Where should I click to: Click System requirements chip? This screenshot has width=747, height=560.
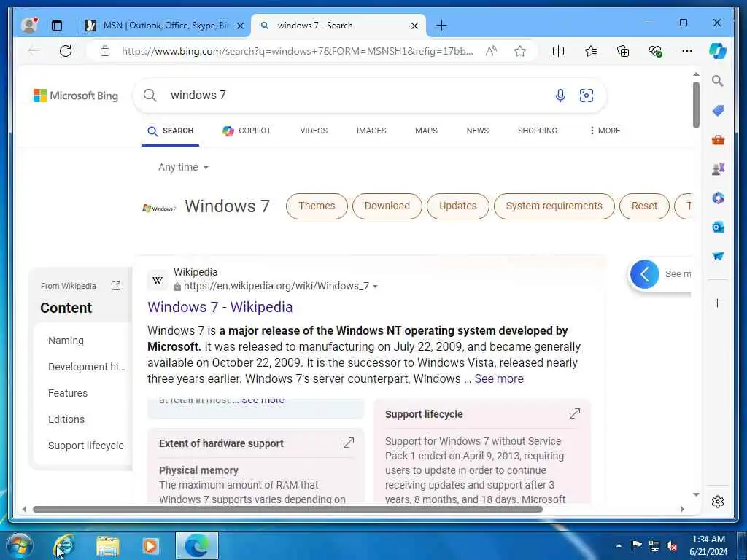click(x=554, y=206)
